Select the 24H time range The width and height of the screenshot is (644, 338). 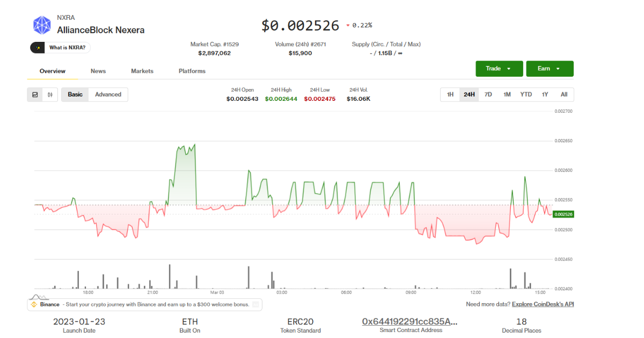(x=469, y=94)
